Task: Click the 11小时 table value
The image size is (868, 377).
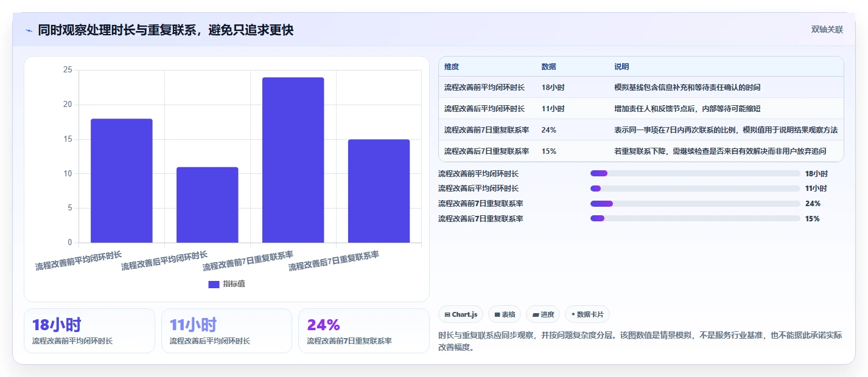Action: point(553,109)
